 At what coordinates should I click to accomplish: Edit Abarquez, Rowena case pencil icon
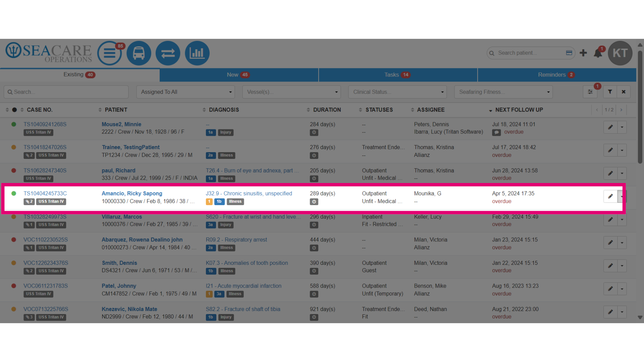pyautogui.click(x=610, y=242)
